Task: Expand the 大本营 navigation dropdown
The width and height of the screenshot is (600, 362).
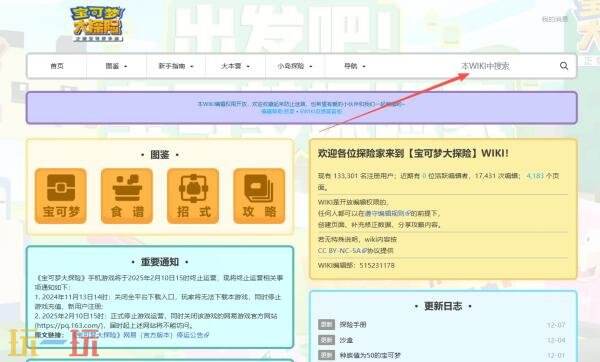Action: click(x=235, y=66)
